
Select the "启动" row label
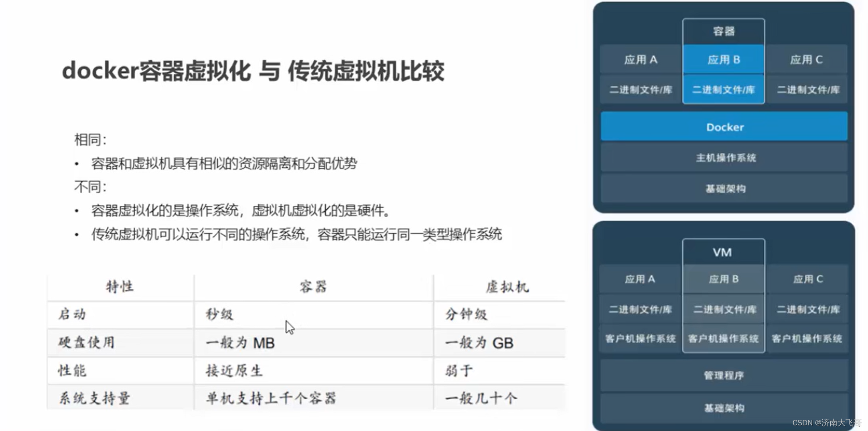click(x=72, y=314)
